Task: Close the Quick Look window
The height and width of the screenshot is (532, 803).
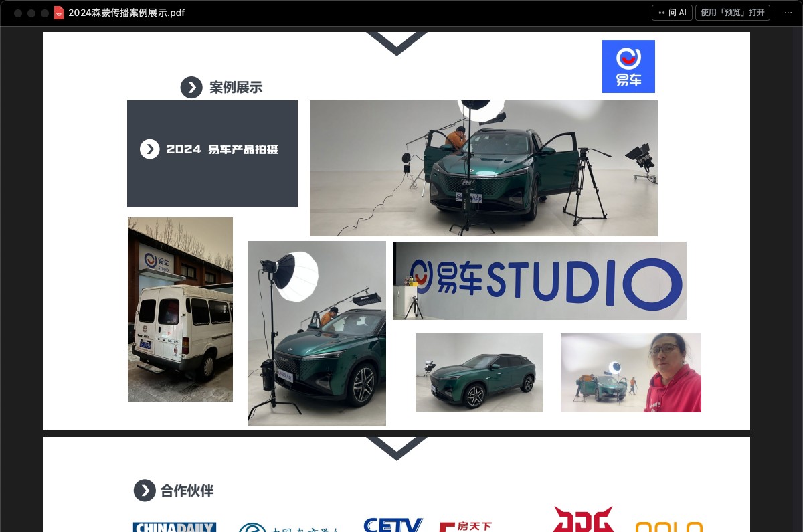Action: click(18, 13)
